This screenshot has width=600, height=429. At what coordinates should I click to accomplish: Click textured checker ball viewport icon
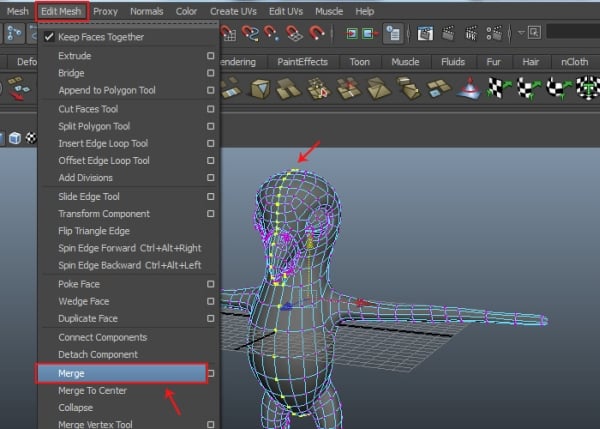pos(31,138)
